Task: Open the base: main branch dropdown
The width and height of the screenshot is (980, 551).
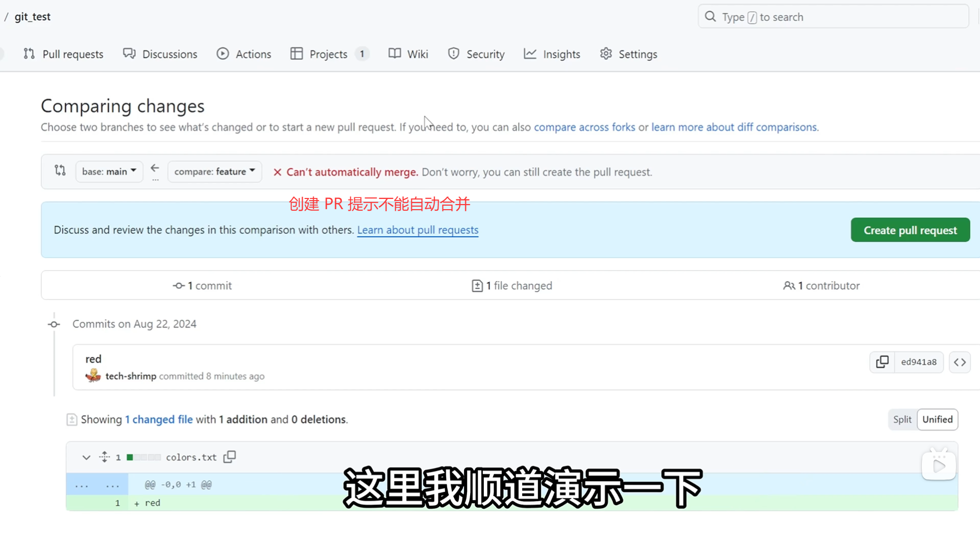Action: point(109,171)
